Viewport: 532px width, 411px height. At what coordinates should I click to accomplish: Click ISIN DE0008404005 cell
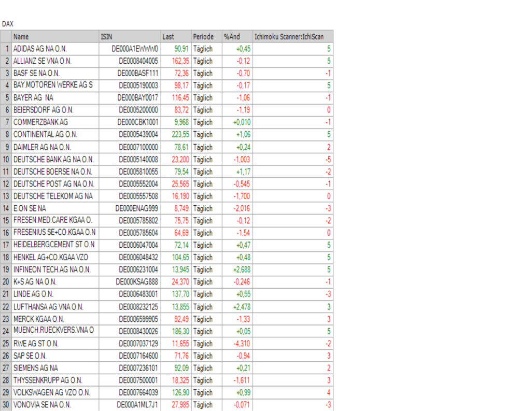click(130, 61)
